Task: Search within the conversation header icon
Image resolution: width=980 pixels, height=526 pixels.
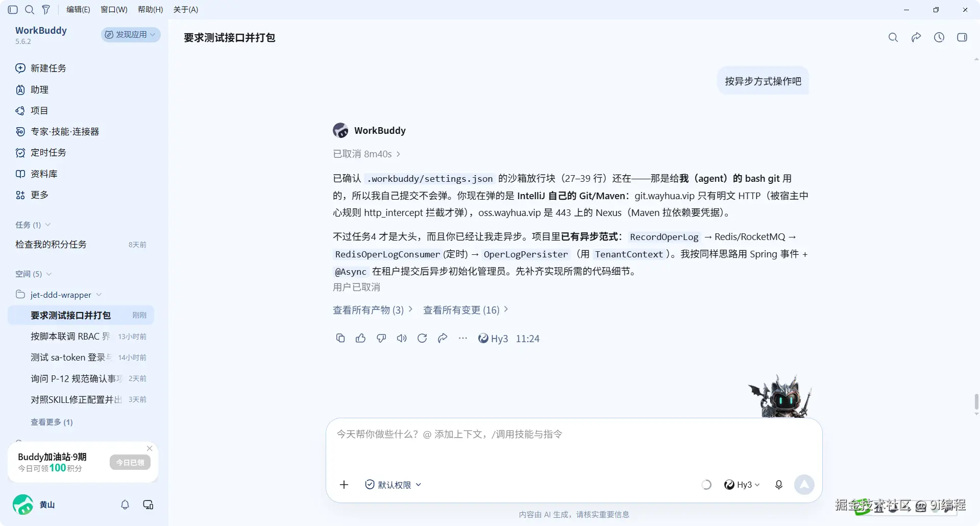Action: (x=893, y=37)
